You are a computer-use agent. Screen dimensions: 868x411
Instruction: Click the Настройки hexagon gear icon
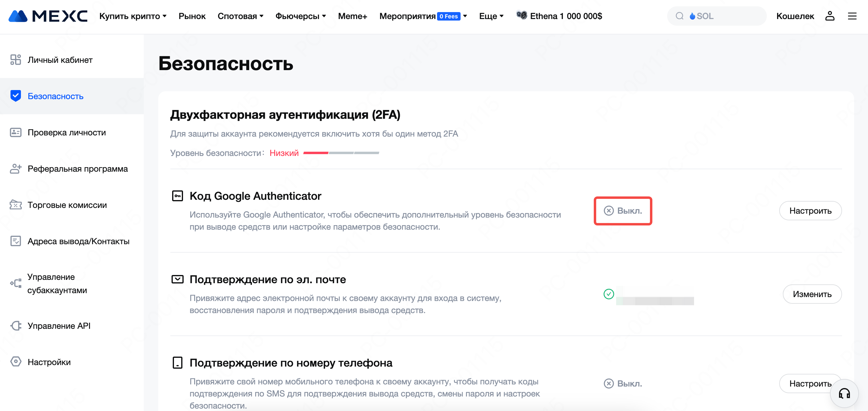pyautogui.click(x=15, y=362)
